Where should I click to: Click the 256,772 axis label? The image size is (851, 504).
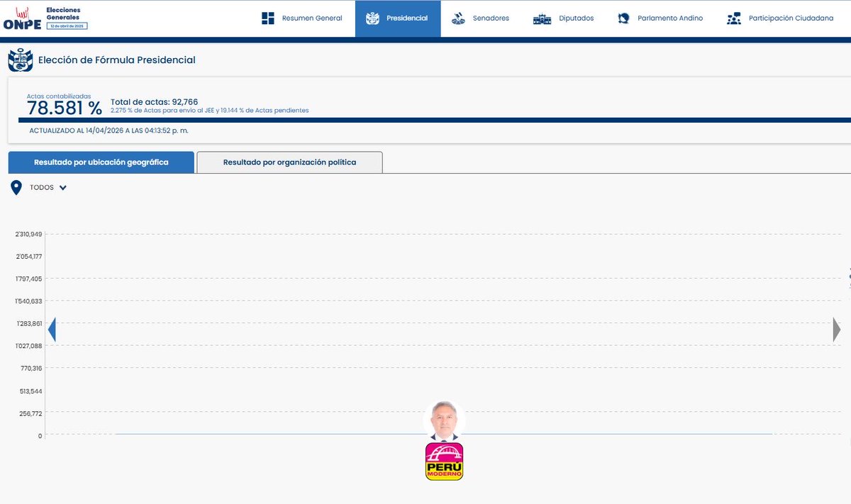[31, 413]
